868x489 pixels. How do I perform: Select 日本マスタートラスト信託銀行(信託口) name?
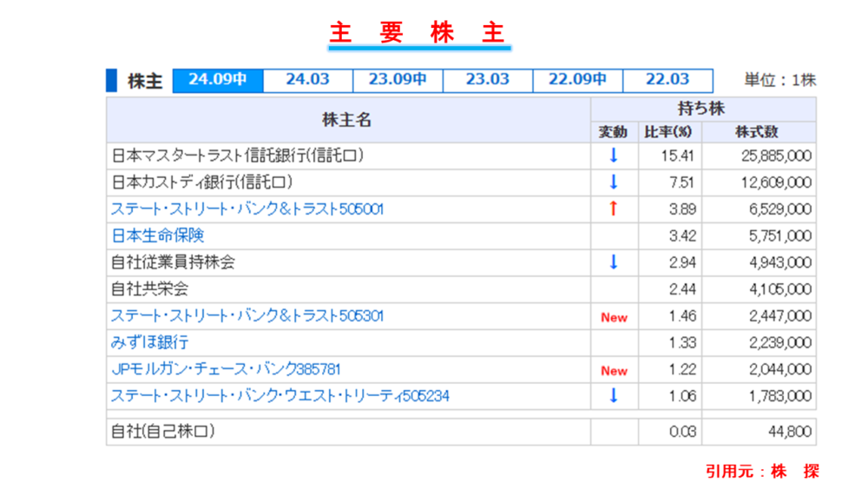238,155
